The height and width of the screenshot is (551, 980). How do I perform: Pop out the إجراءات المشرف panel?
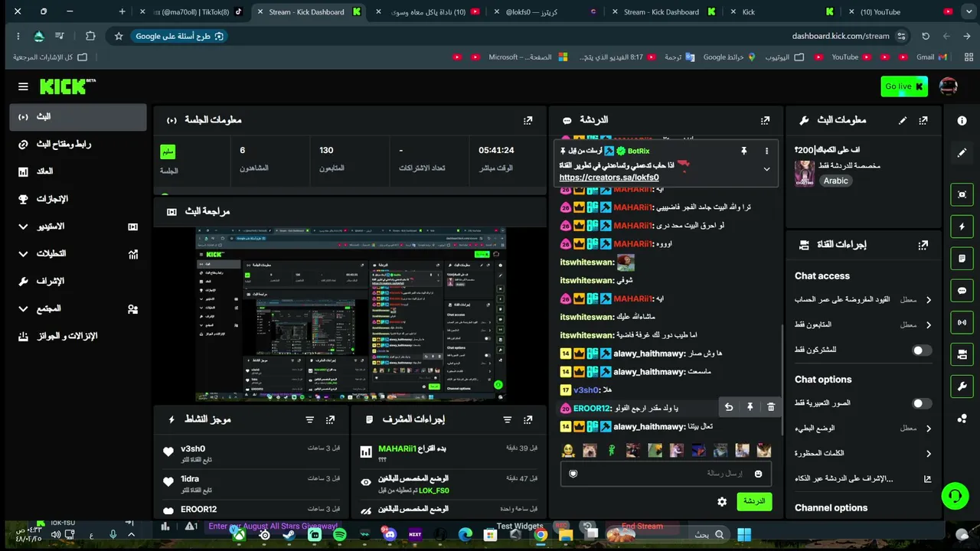(x=528, y=419)
